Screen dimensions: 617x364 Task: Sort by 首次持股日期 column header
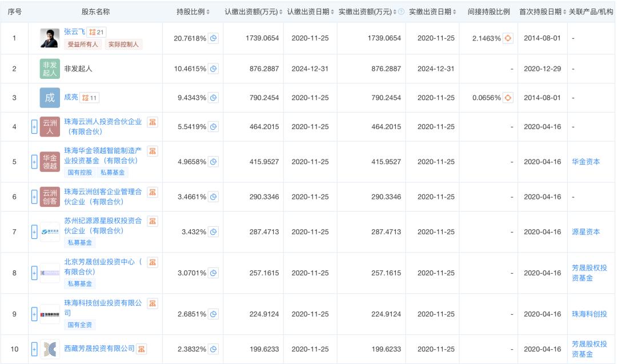tap(542, 12)
